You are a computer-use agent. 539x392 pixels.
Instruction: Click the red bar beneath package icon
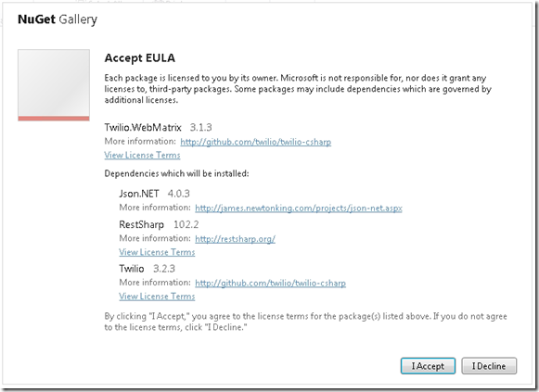coord(54,119)
